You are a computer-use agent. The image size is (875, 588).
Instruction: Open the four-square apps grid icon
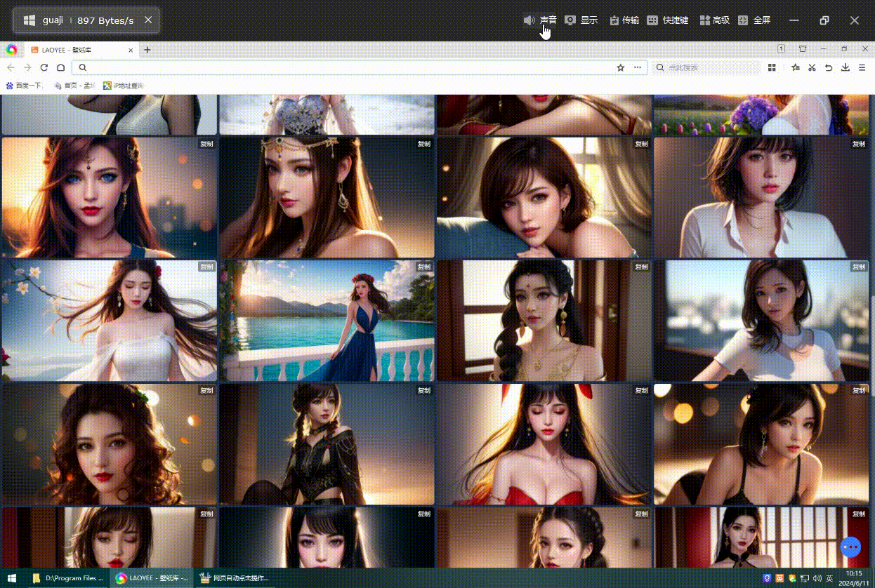pyautogui.click(x=772, y=67)
